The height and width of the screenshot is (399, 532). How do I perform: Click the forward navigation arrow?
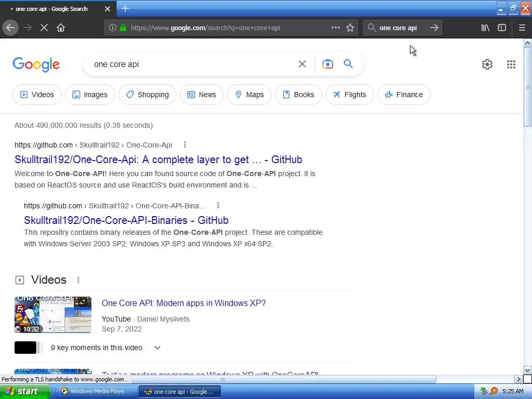pos(28,28)
